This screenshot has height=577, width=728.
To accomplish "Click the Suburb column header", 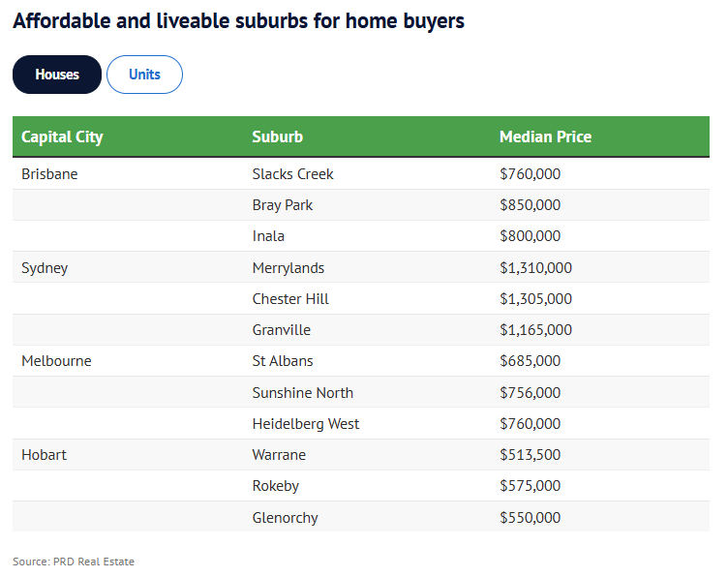I will (x=277, y=137).
